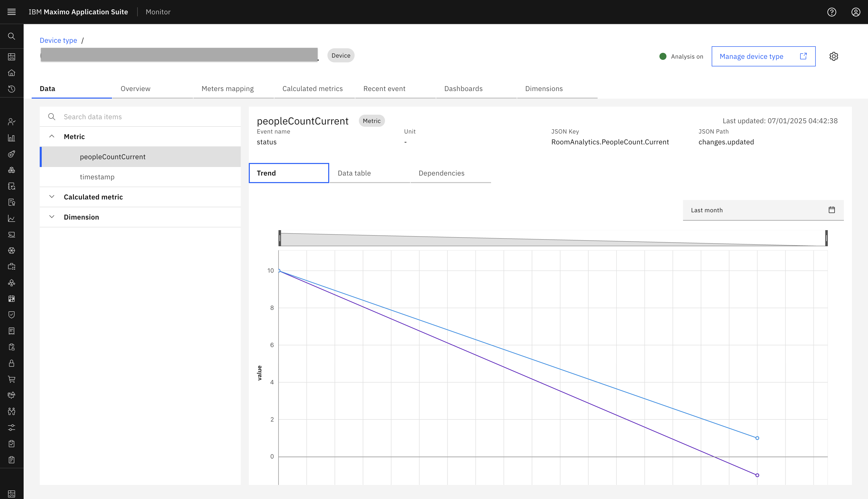
Task: Open the calendar icon in date range
Action: point(832,210)
